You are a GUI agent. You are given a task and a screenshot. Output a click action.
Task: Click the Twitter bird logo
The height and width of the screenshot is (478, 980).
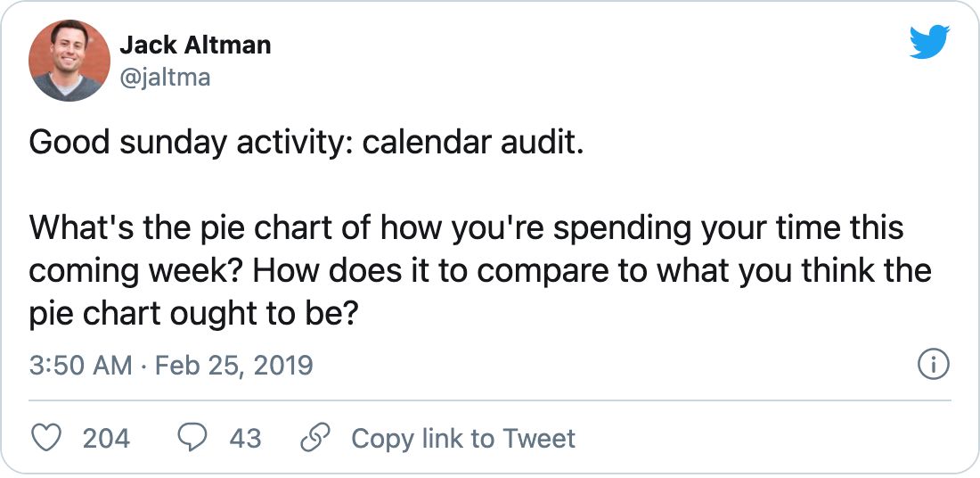(x=930, y=43)
